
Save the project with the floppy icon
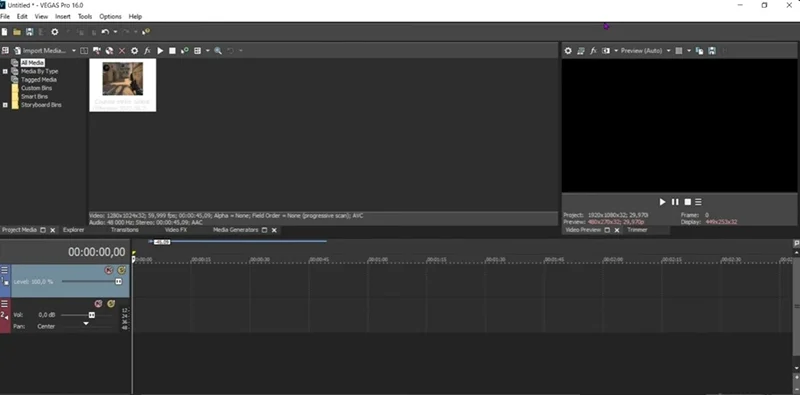point(30,32)
